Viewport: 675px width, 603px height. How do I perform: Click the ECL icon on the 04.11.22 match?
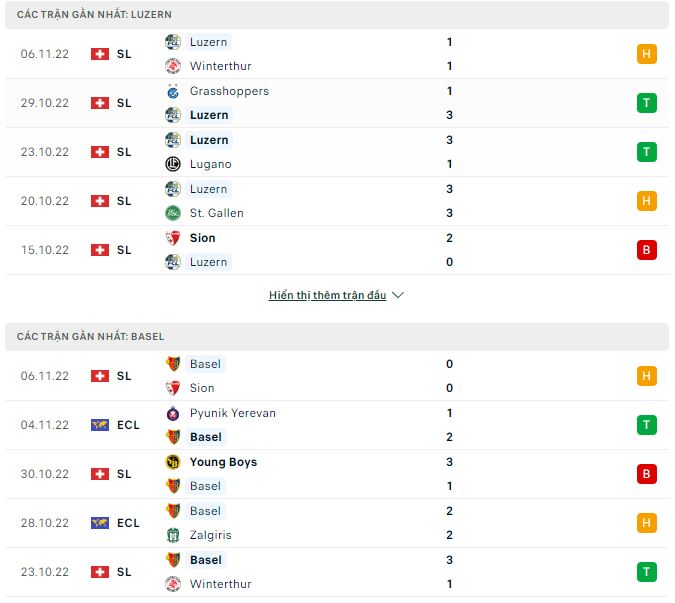click(100, 425)
